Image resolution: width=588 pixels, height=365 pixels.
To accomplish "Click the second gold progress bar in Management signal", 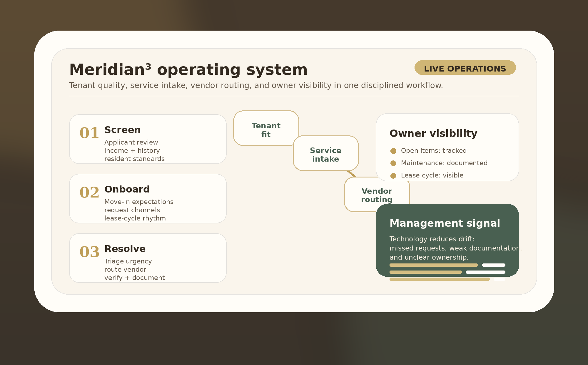I will tap(426, 272).
